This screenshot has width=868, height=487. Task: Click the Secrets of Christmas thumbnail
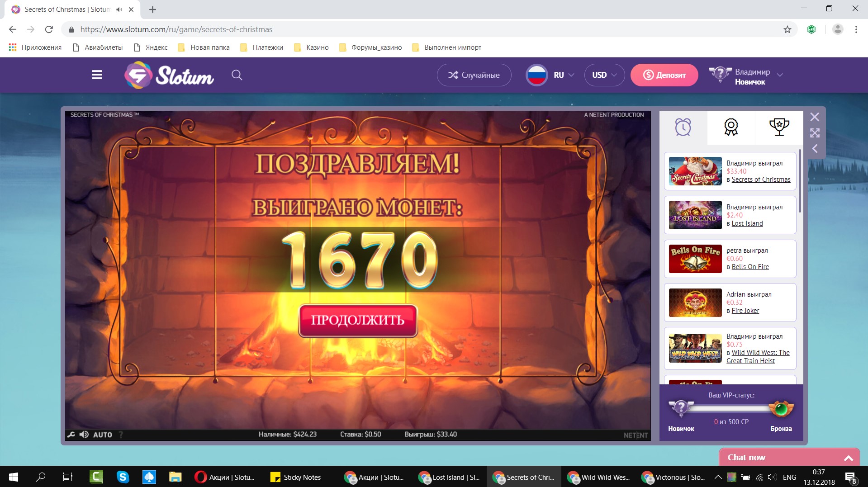tap(695, 171)
